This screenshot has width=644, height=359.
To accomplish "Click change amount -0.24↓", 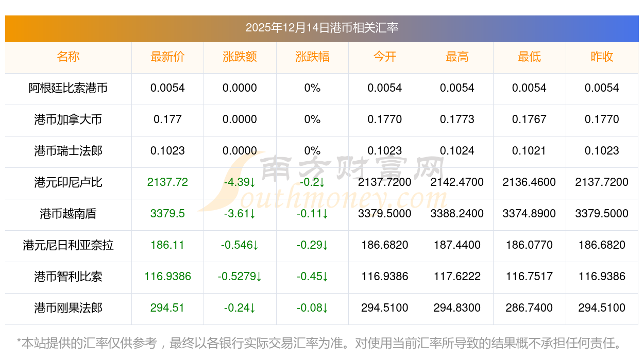I will click(240, 308).
